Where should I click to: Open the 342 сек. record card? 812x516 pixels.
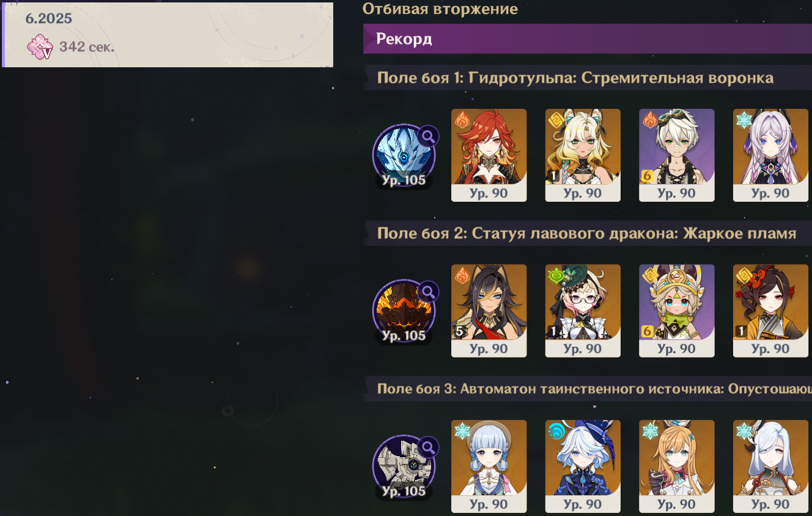click(x=168, y=34)
